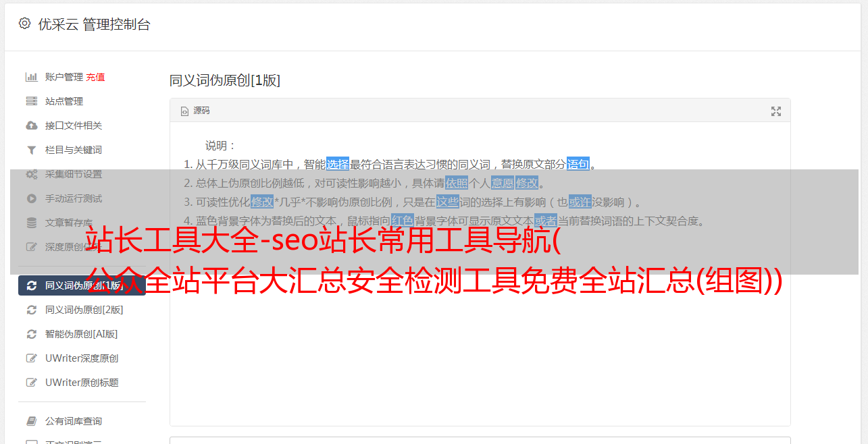Open UWriter原创标题 menu item
Screen dimensions: 868x444
82,383
